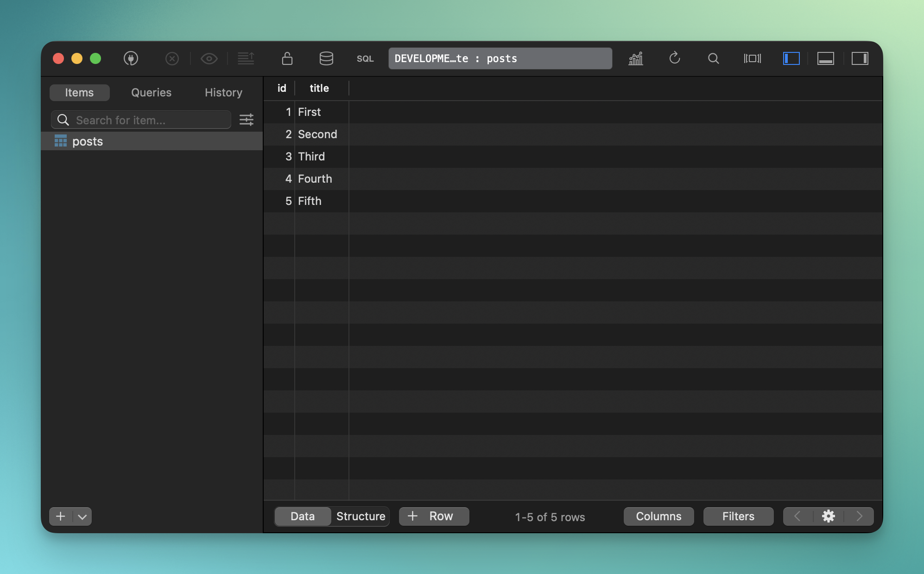Image resolution: width=924 pixels, height=574 pixels.
Task: Click the sidebar item filter sliders icon
Action: 247,120
